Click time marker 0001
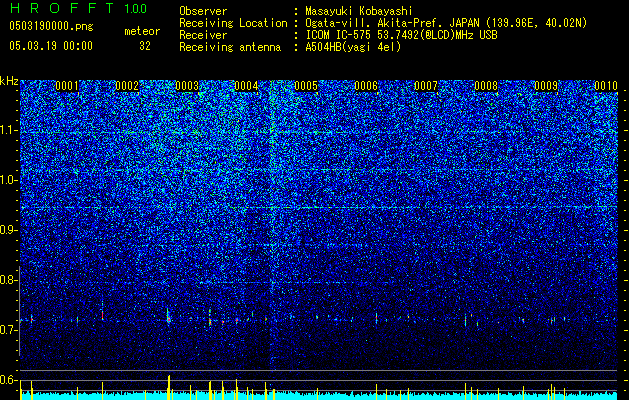629x400 pixels. click(x=67, y=86)
